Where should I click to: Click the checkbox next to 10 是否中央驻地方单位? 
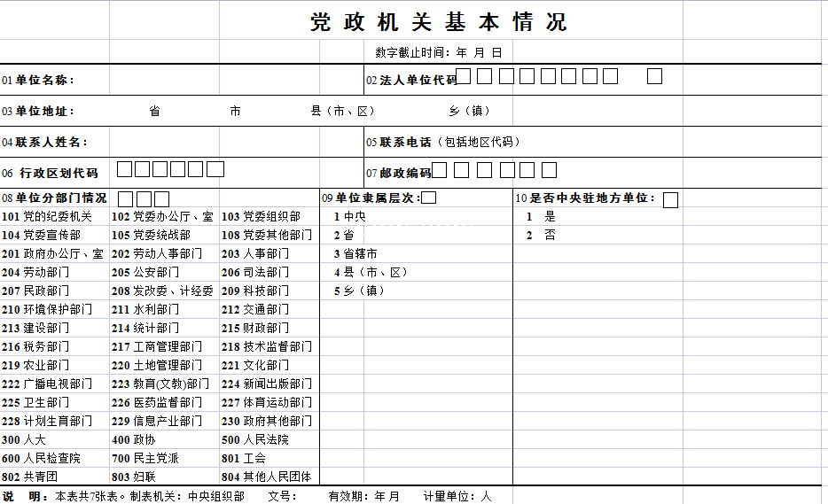670,199
